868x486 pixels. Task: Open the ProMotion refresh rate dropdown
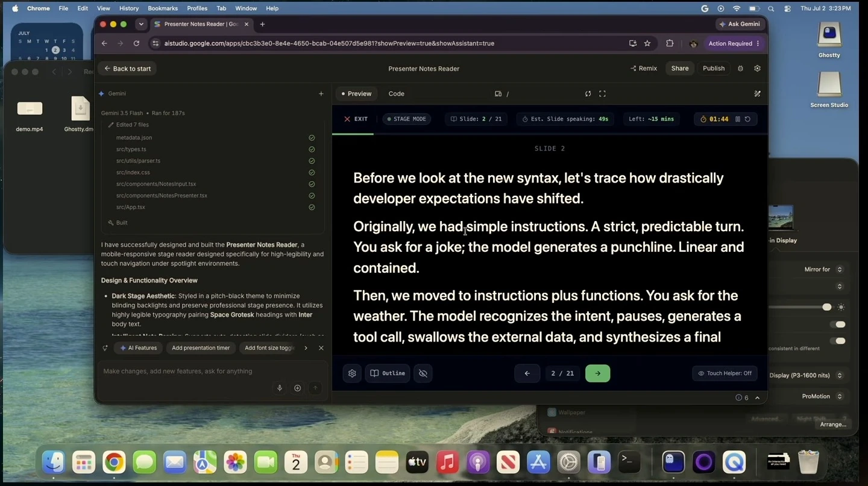[x=839, y=396]
